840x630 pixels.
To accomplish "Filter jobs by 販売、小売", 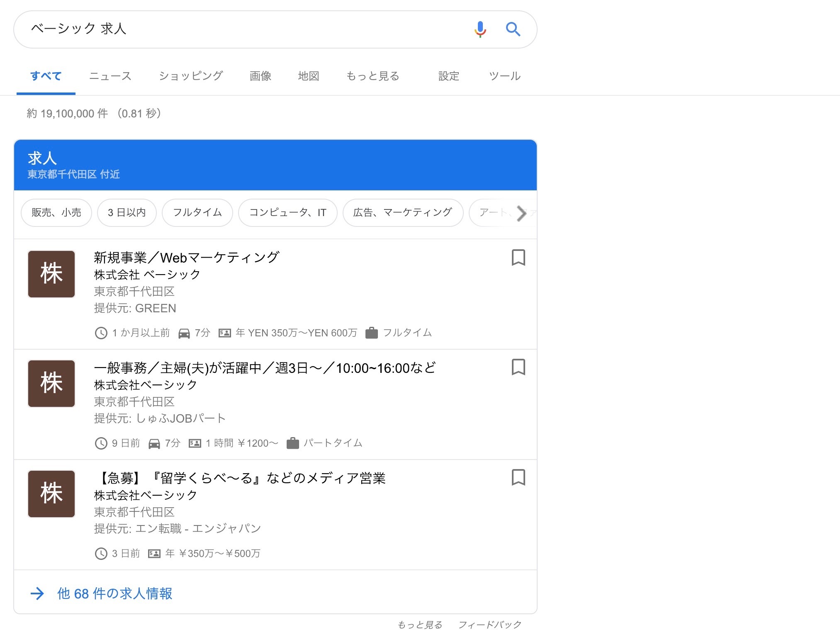I will (56, 213).
